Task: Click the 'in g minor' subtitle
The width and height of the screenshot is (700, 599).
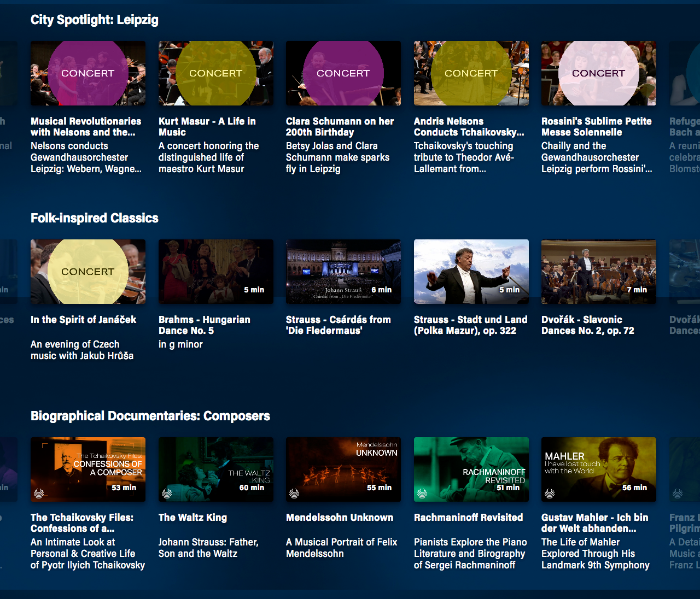Action: 180,345
